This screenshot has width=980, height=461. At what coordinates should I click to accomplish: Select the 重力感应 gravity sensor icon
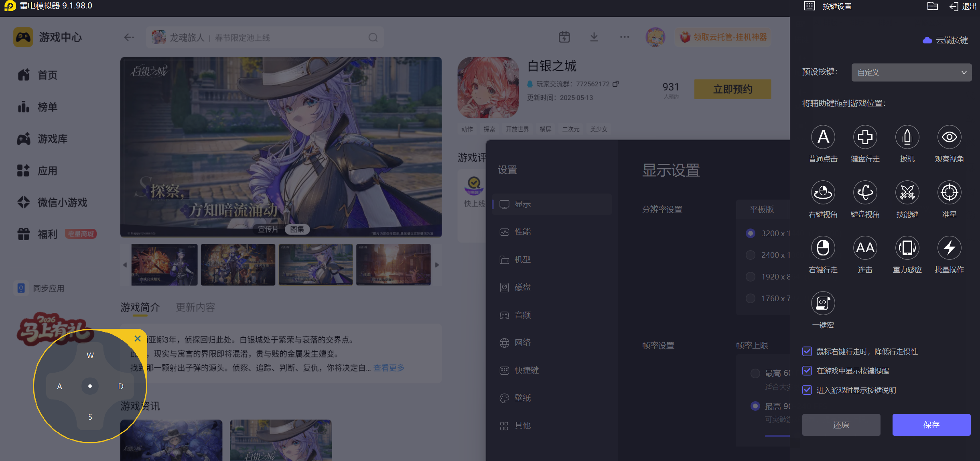click(907, 248)
